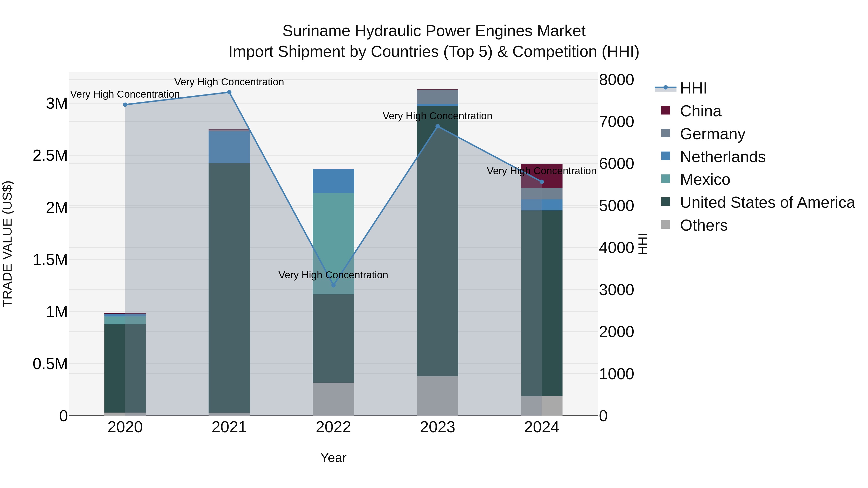Click the HHI line marker for 2020
The image size is (868, 488).
[125, 105]
